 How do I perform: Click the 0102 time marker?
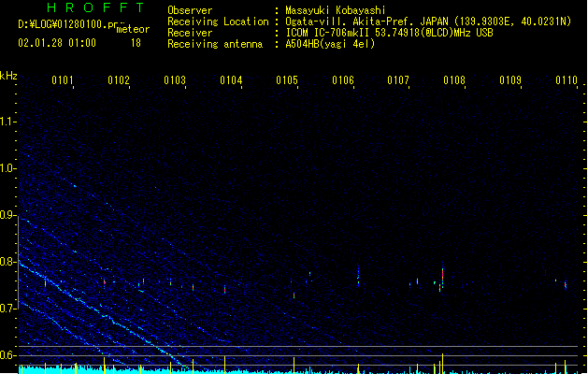pyautogui.click(x=119, y=80)
